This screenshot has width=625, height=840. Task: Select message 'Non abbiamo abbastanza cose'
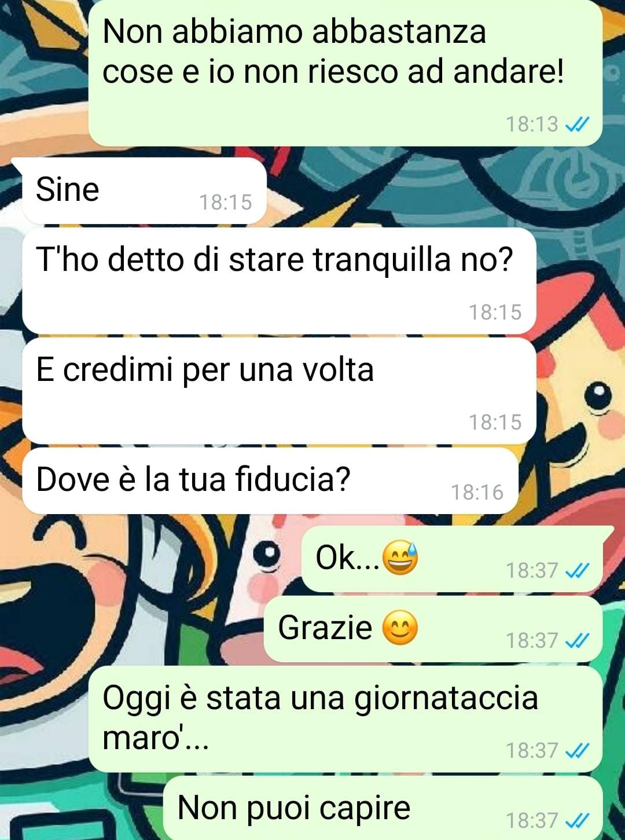point(345,72)
